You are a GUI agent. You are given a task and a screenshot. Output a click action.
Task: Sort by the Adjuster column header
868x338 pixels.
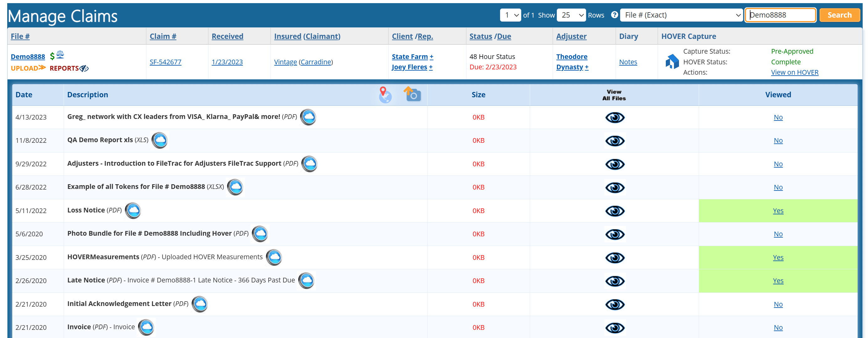(x=571, y=36)
